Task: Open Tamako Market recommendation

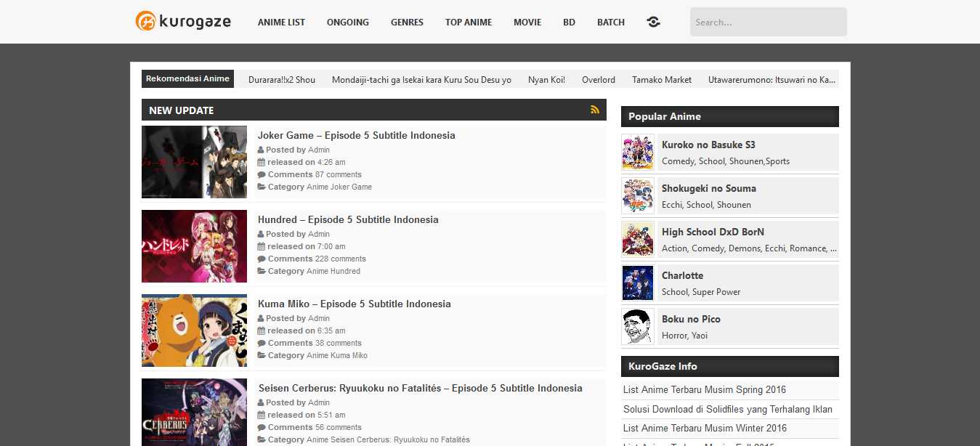Action: [662, 80]
